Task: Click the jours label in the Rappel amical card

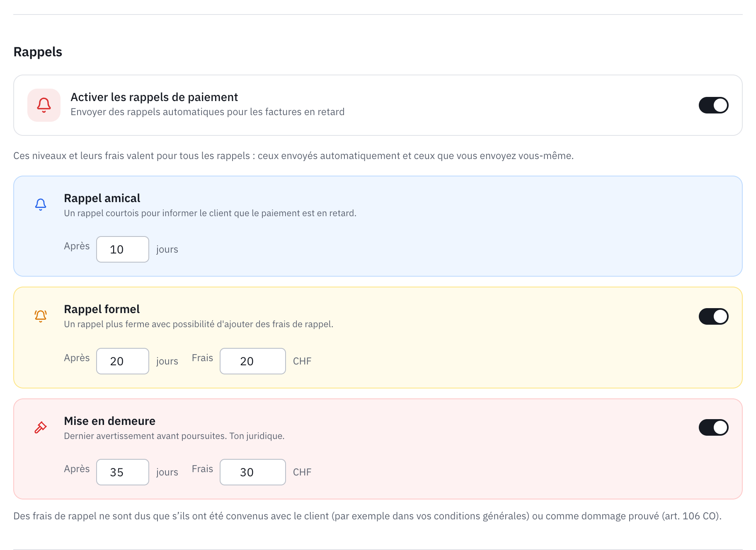Action: 167,249
